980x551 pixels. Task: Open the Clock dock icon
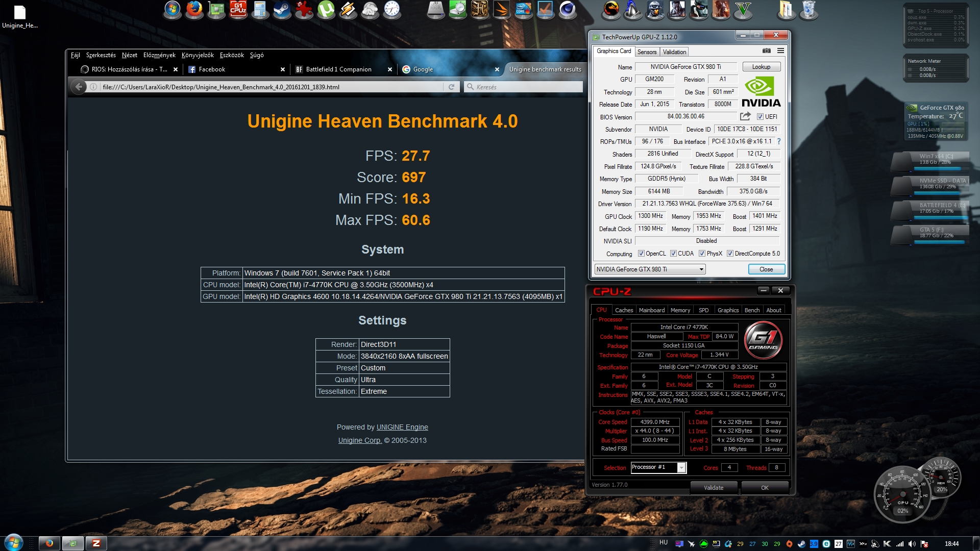(x=392, y=9)
